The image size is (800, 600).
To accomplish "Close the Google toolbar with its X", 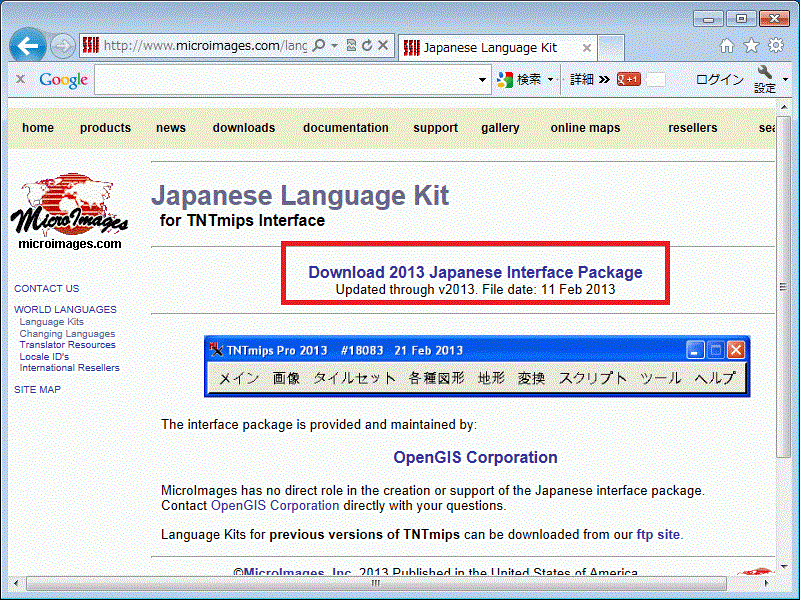I will 20,79.
